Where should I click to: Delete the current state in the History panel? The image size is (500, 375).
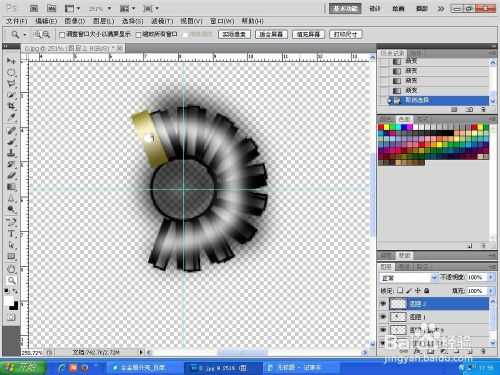483,109
